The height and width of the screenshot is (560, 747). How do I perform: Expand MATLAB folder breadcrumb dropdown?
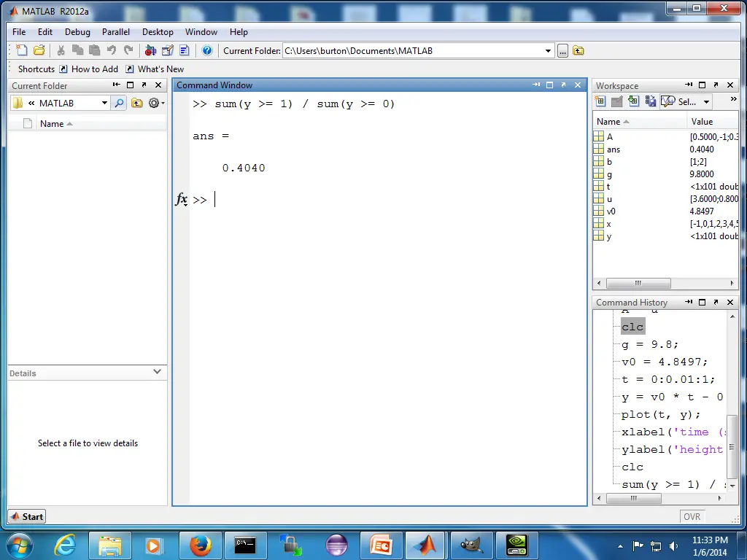click(104, 103)
